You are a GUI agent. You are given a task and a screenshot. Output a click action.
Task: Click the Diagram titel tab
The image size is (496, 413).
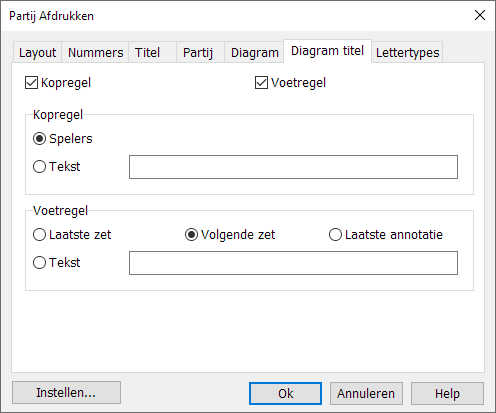tap(327, 51)
